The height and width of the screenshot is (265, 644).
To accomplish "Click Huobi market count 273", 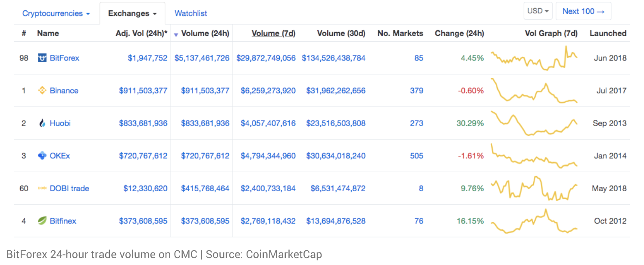I will point(416,123).
